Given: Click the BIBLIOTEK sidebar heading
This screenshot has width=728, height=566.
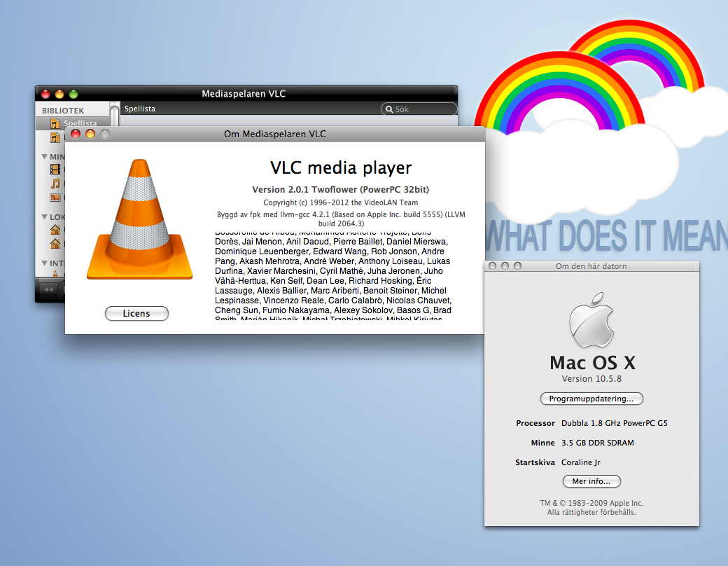Looking at the screenshot, I should pos(63,111).
